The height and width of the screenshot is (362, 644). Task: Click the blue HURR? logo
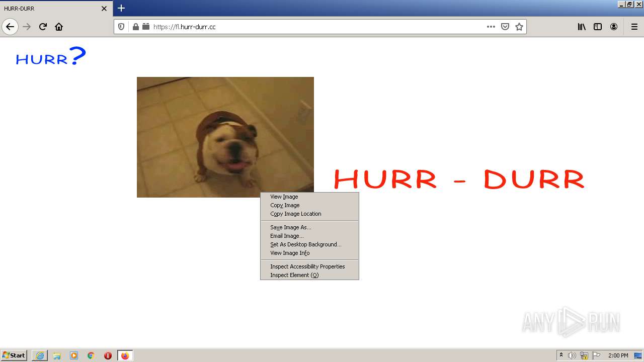[51, 56]
